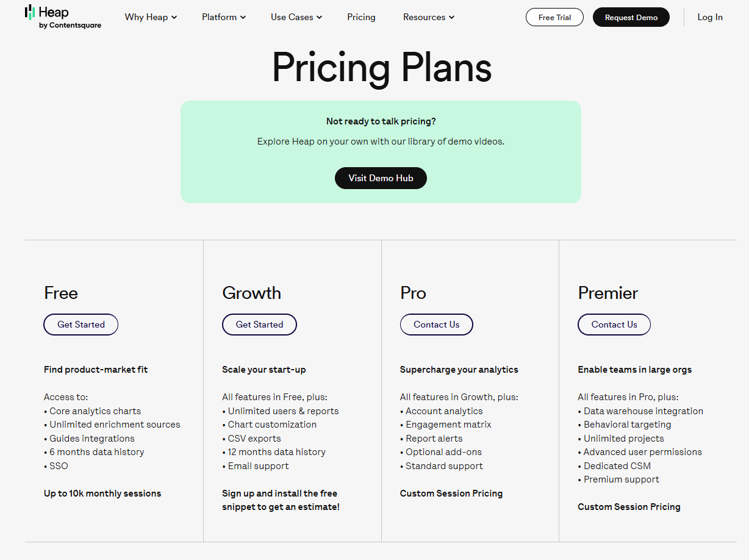Click Contact Us under the Pro plan
This screenshot has width=749, height=560.
(436, 324)
